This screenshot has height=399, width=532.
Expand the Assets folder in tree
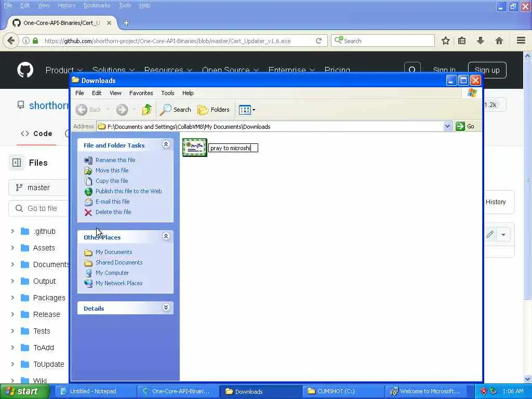pos(12,248)
